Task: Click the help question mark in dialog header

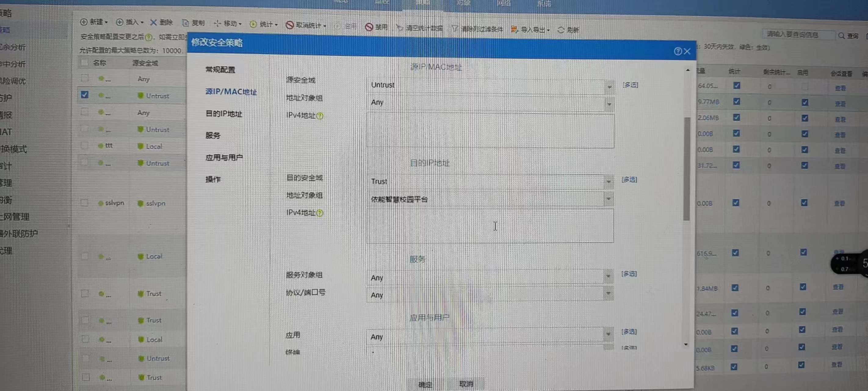Action: (678, 51)
